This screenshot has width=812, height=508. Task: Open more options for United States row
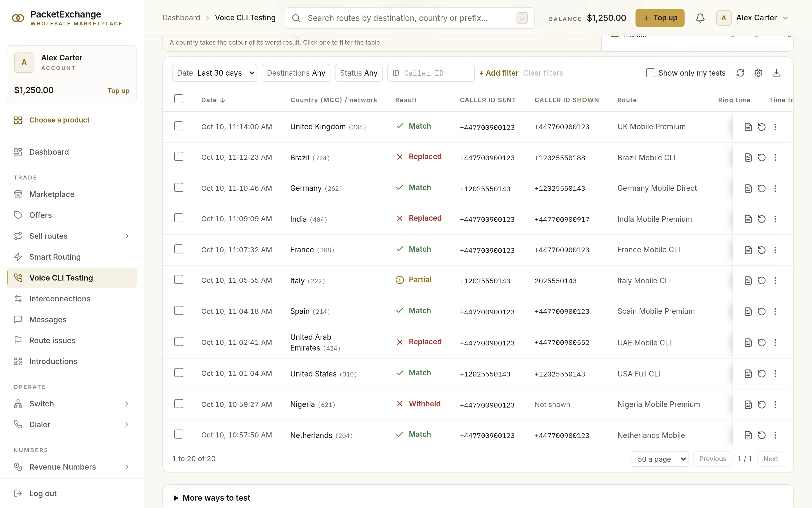775,374
